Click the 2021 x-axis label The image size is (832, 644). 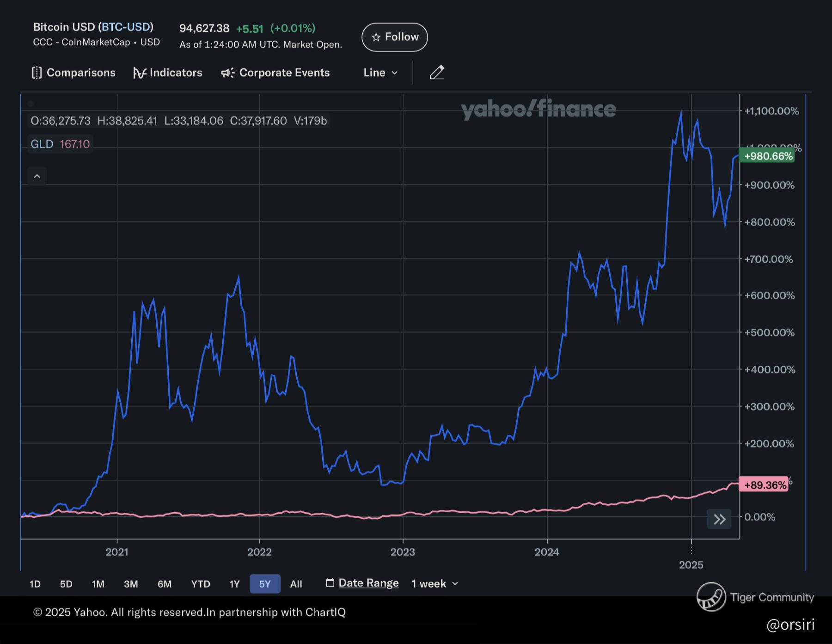[117, 552]
